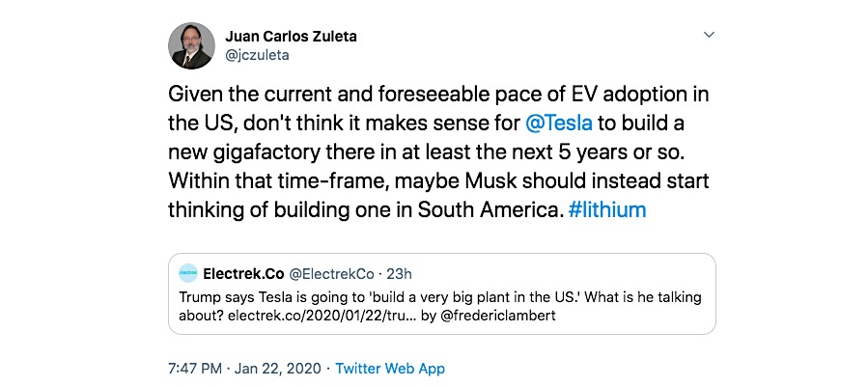Screen dimensions: 868x387
Task: Select the Electrek.Co name in quoted tweet
Action: (x=240, y=273)
